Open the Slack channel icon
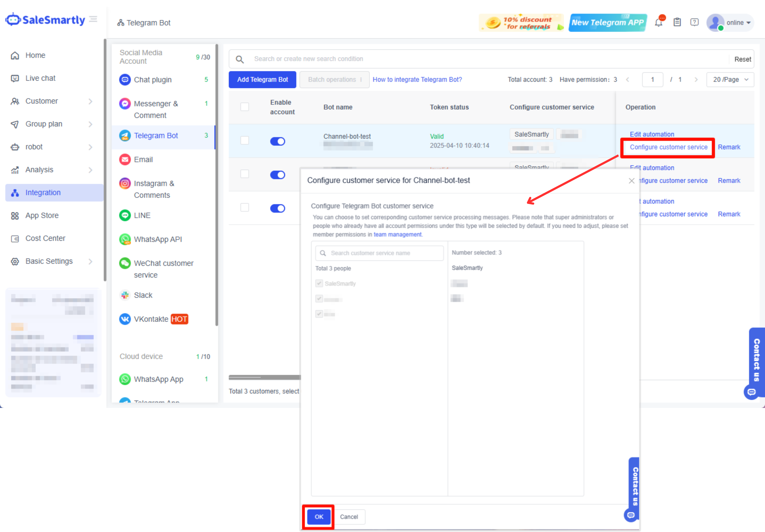 click(125, 295)
